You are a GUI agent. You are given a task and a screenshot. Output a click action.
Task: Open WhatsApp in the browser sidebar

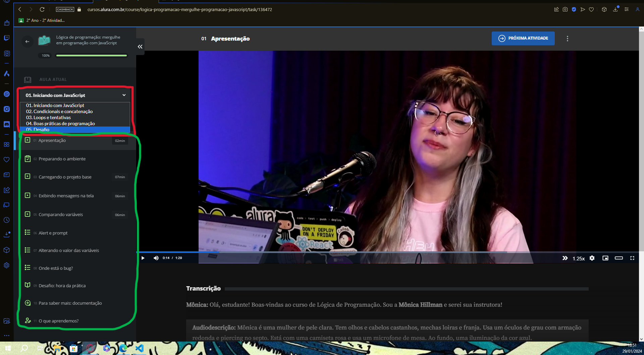[x=6, y=94]
